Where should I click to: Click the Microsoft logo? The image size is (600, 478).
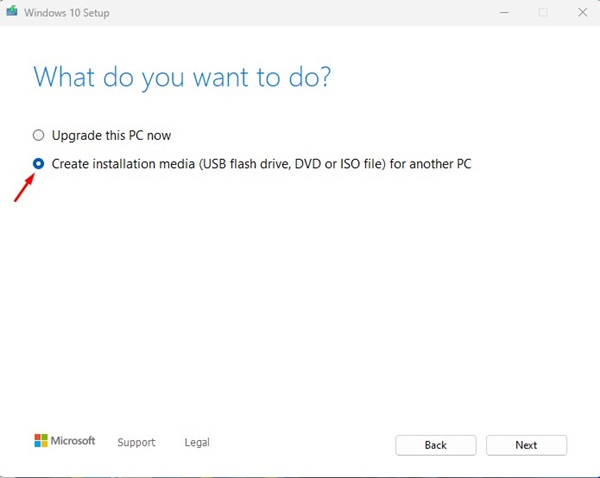coord(65,440)
